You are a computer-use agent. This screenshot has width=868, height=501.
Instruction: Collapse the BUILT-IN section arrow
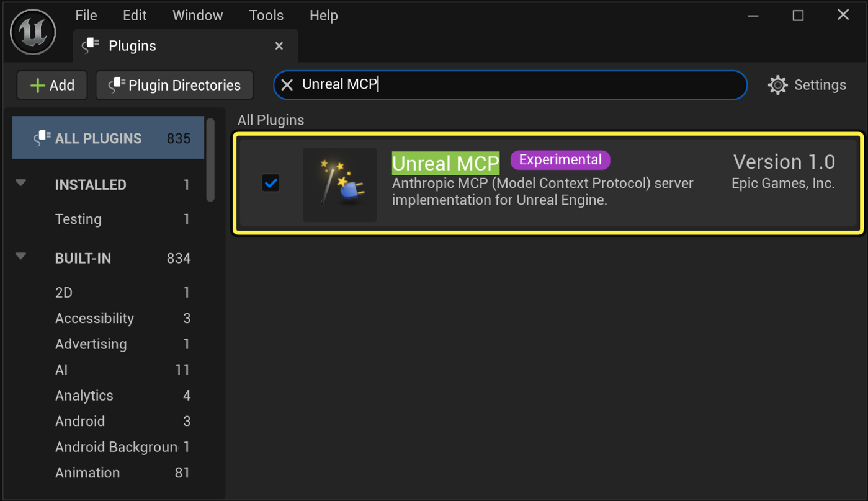pos(21,256)
